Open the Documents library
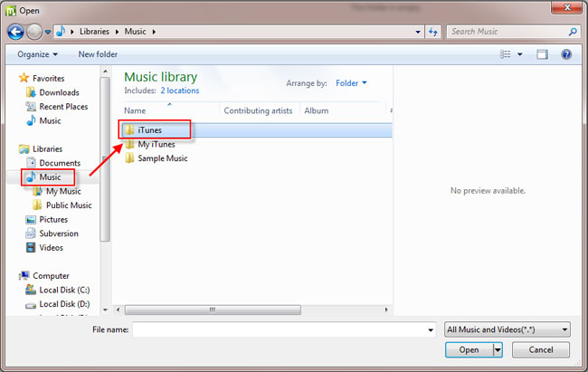 [x=60, y=163]
